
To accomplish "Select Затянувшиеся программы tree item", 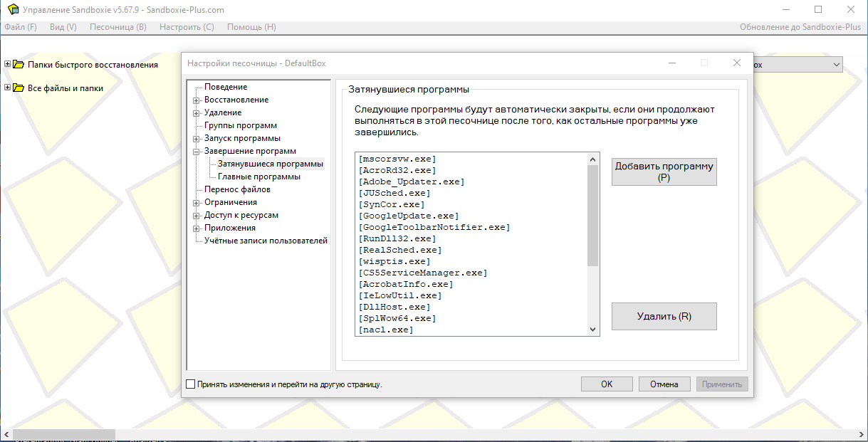I will click(270, 164).
